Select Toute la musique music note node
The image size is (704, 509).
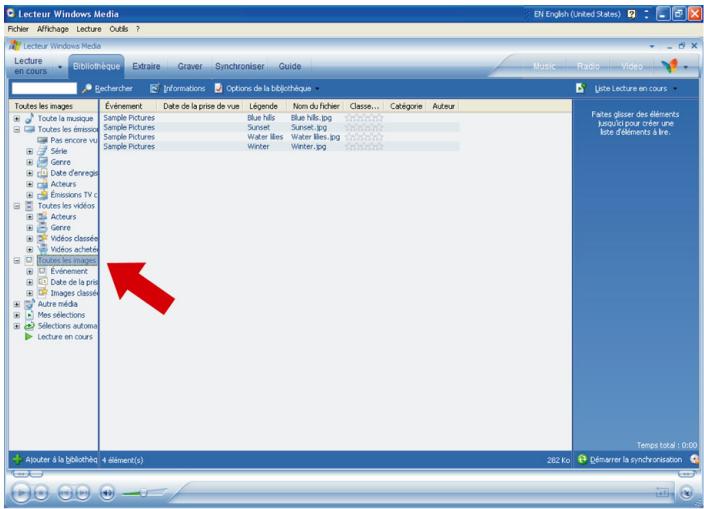coord(60,118)
